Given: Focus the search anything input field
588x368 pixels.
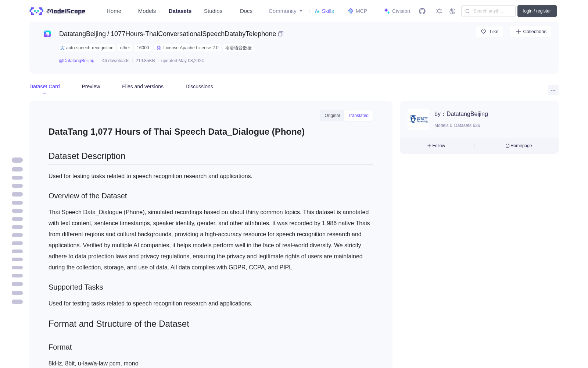Looking at the screenshot, I should [x=488, y=11].
